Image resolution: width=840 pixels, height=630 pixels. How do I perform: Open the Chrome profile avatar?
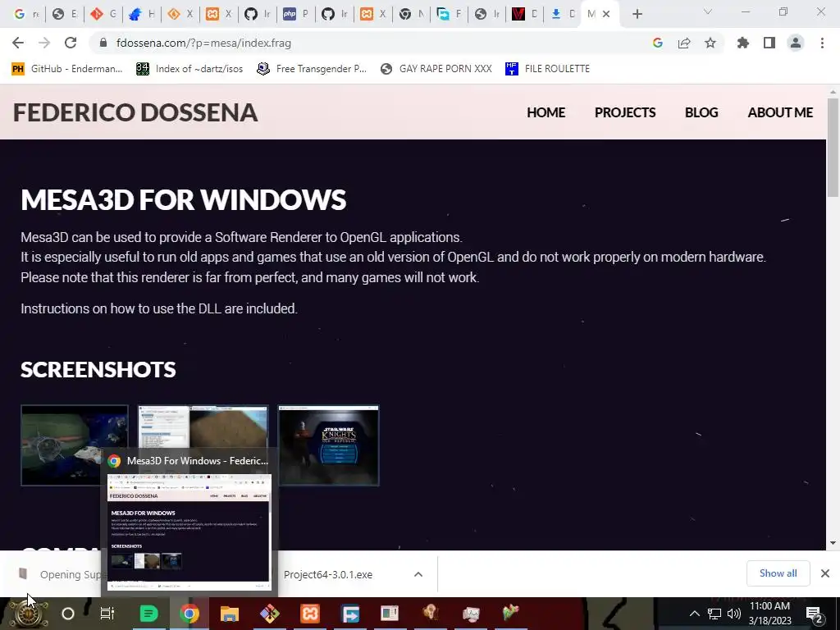coord(796,43)
